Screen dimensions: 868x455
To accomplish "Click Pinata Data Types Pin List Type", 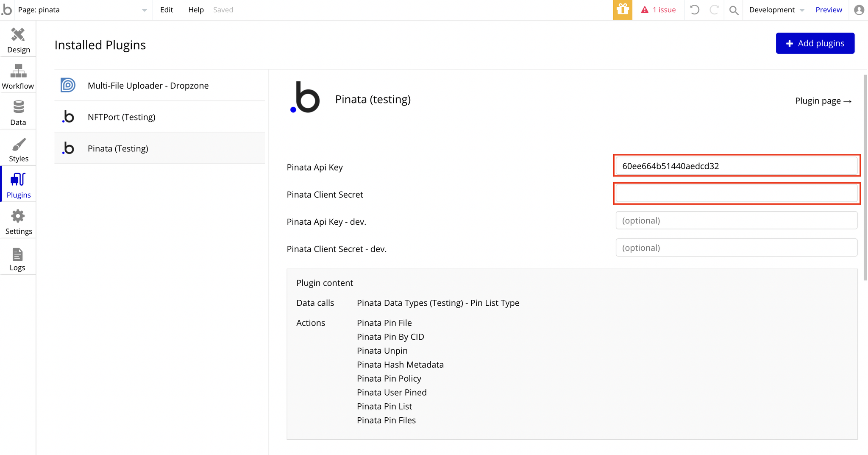I will [438, 303].
